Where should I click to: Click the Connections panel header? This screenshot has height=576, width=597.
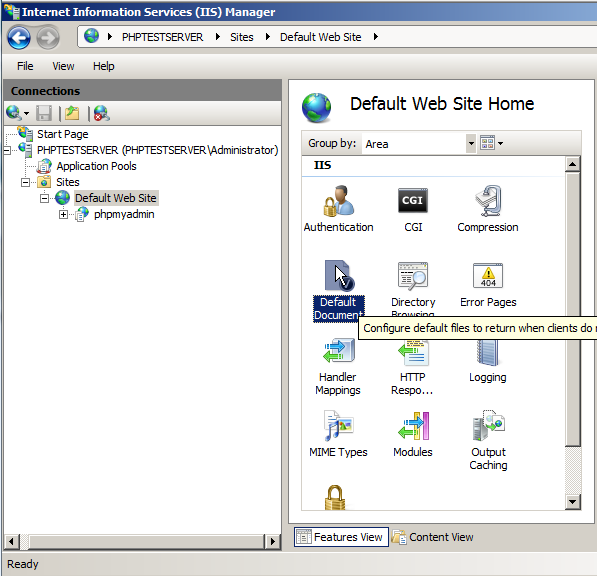142,91
